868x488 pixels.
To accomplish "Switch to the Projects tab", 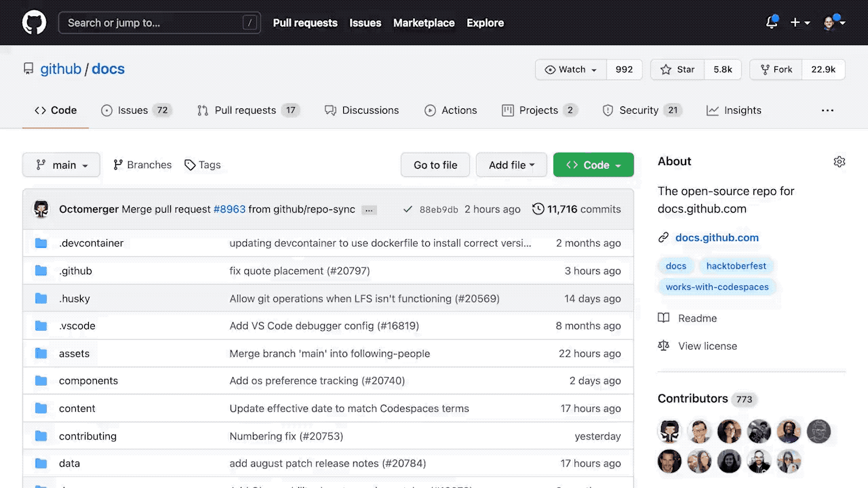I will pyautogui.click(x=540, y=110).
